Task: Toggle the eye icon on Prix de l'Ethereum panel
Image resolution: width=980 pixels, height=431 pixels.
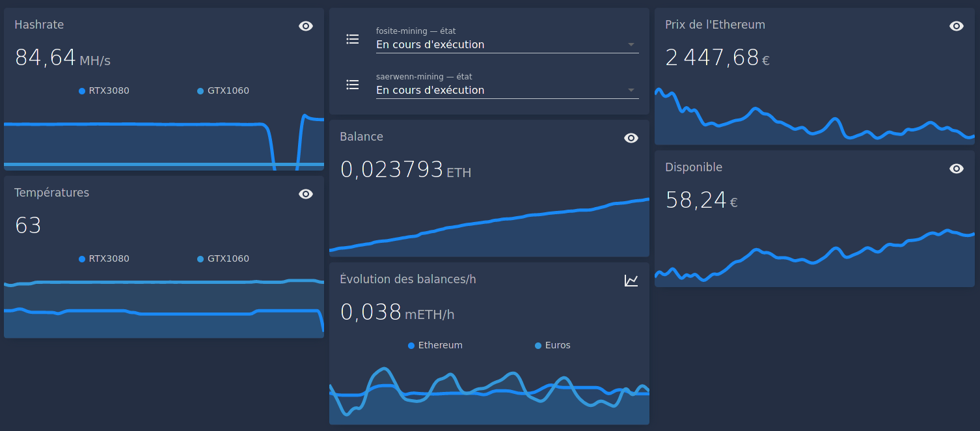Action: (957, 26)
